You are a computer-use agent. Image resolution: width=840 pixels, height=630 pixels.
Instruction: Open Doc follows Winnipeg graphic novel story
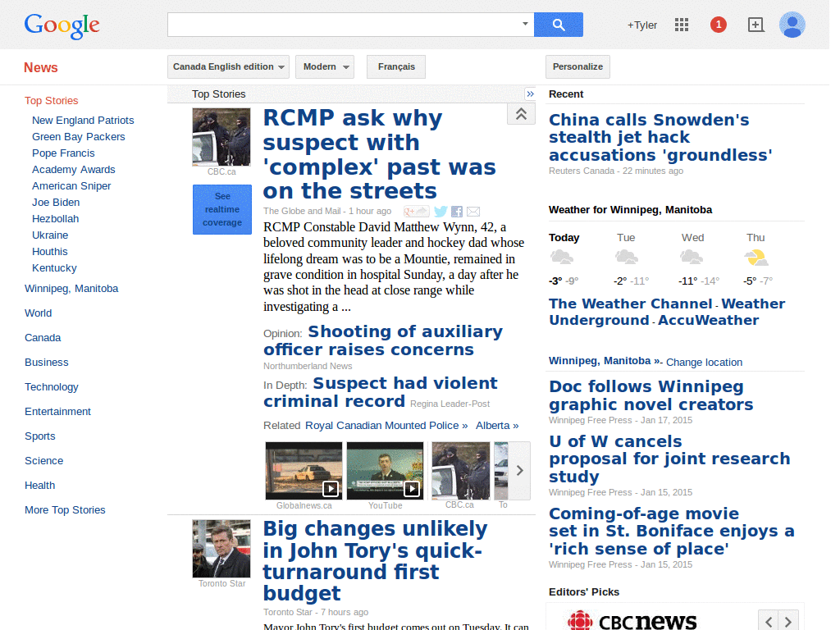(651, 395)
